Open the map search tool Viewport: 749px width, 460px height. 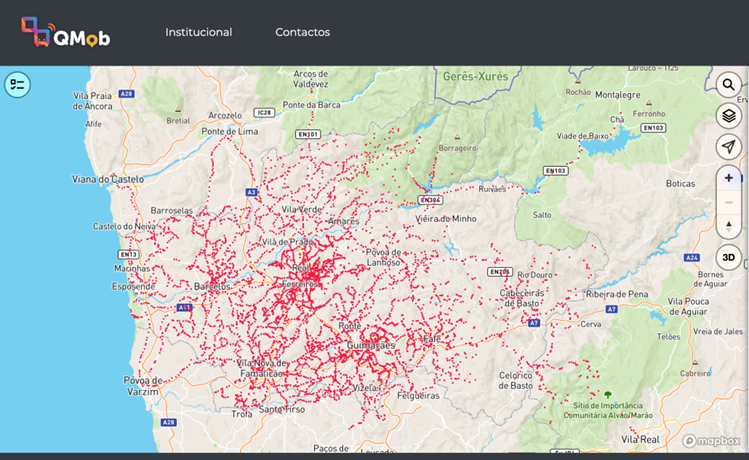click(x=728, y=85)
